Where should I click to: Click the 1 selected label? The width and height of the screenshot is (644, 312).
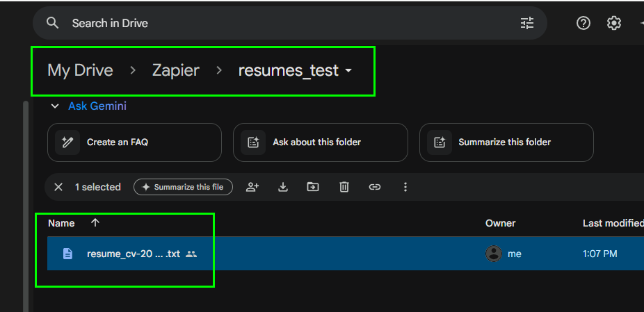98,187
